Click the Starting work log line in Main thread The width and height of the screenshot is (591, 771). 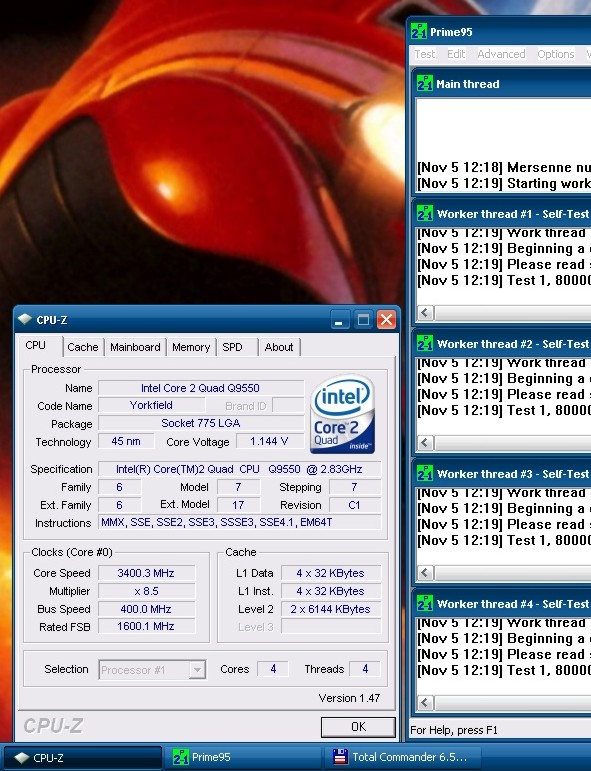click(504, 183)
